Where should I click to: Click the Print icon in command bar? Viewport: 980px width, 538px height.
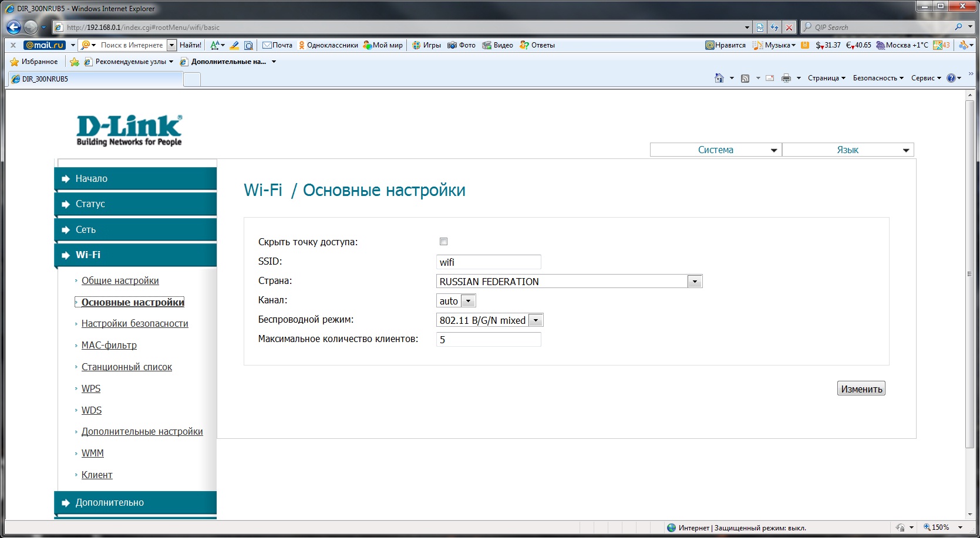coord(786,78)
